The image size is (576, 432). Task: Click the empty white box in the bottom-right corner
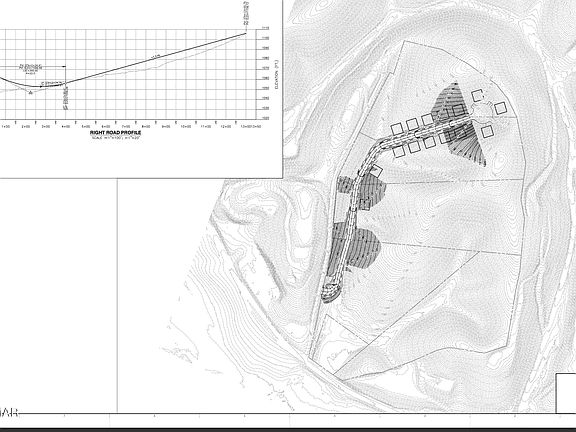pos(566,393)
